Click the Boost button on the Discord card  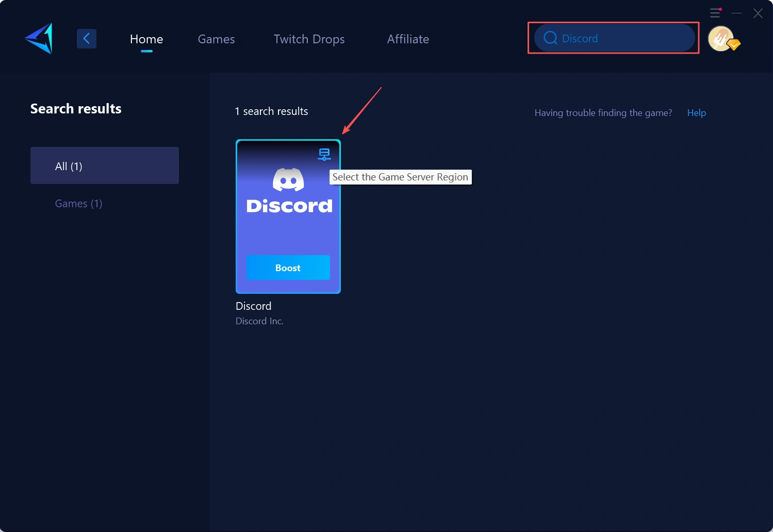pyautogui.click(x=288, y=268)
